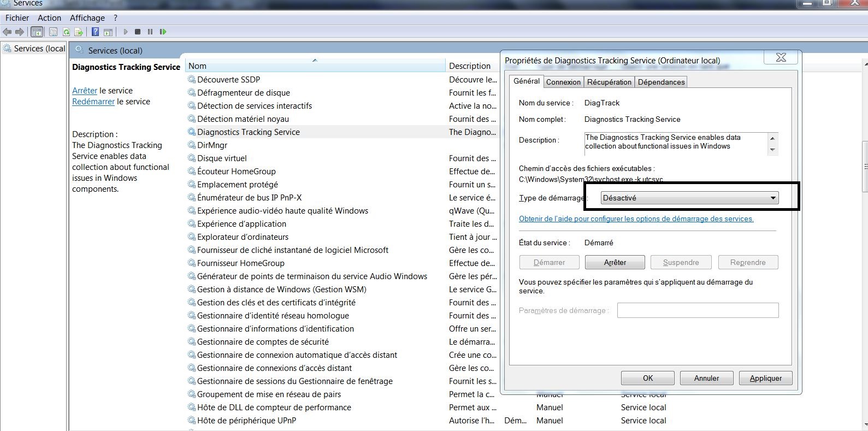Go forward with the toolbar Forward arrow
Image resolution: width=868 pixels, height=431 pixels.
[20, 32]
